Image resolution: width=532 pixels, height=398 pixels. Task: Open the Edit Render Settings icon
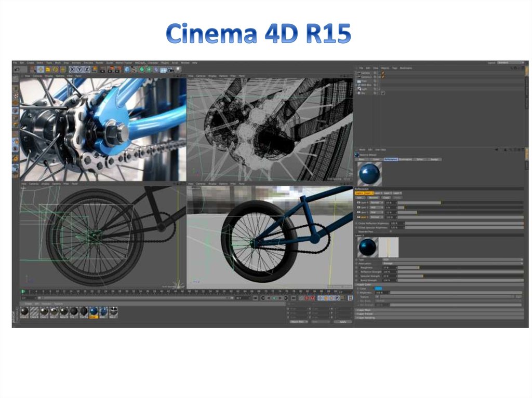point(118,70)
